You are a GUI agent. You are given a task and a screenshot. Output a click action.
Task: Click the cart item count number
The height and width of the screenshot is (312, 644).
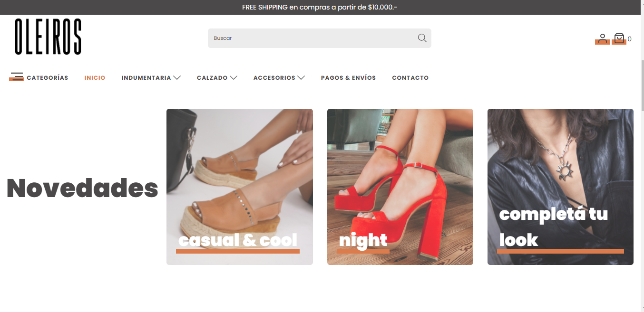(630, 39)
